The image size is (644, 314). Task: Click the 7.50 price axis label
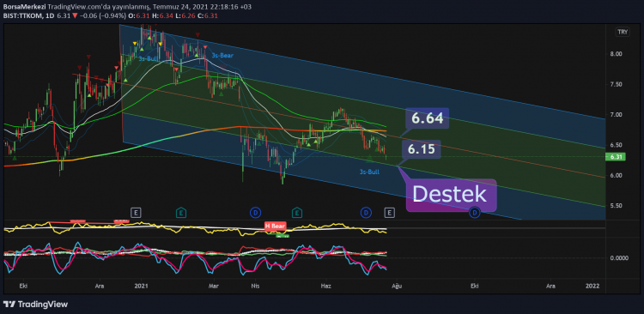point(616,84)
